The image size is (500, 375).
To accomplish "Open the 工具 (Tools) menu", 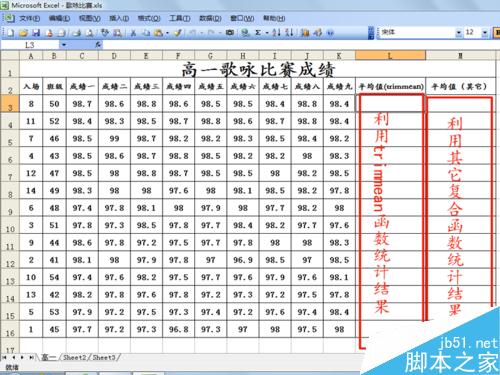I will click(x=180, y=18).
